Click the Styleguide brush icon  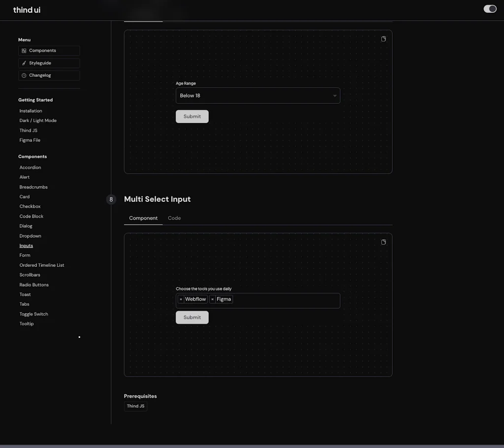click(23, 63)
